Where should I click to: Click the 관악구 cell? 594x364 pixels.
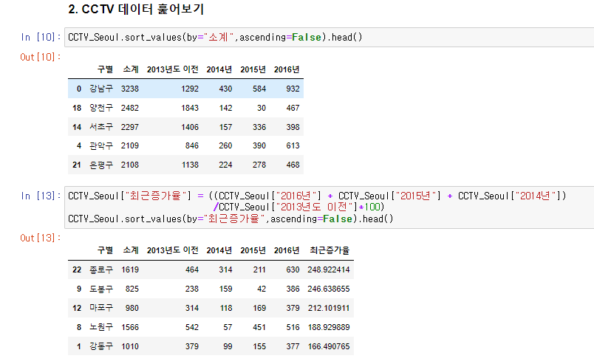(101, 146)
